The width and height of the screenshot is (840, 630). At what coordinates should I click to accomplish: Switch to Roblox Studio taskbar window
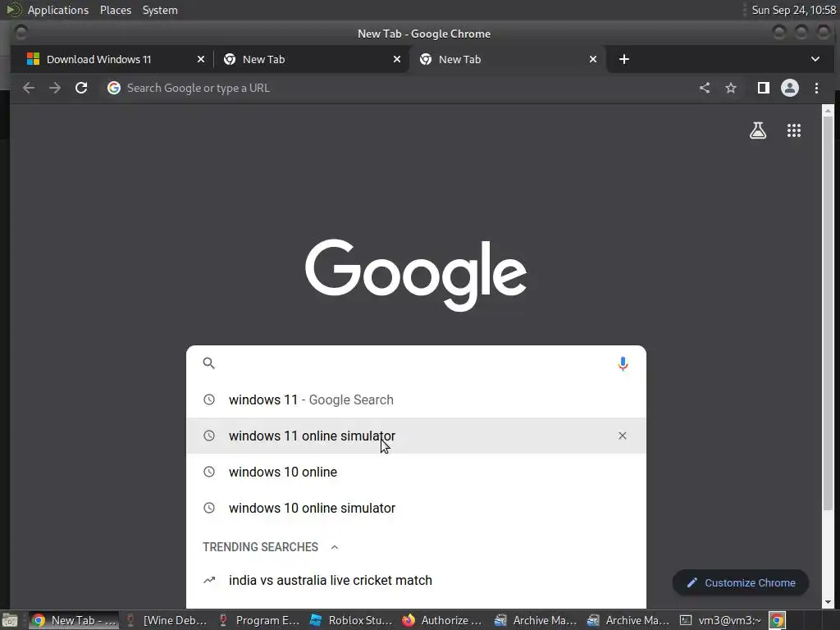click(351, 620)
